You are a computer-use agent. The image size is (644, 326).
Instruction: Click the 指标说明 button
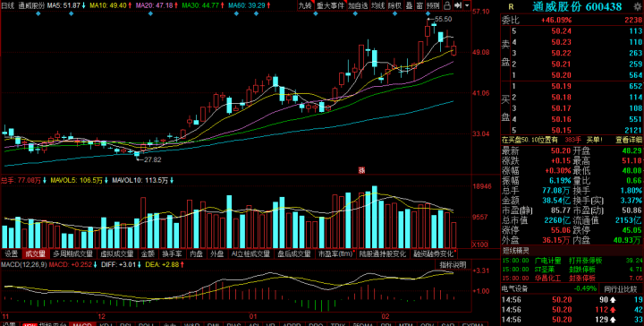pyautogui.click(x=453, y=264)
